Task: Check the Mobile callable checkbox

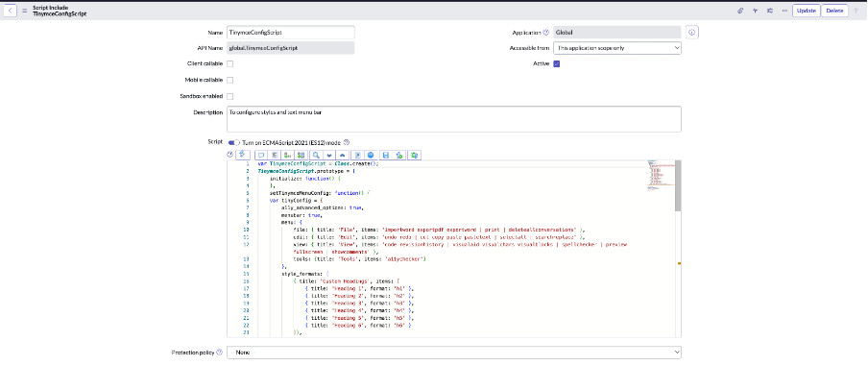Action: [229, 81]
